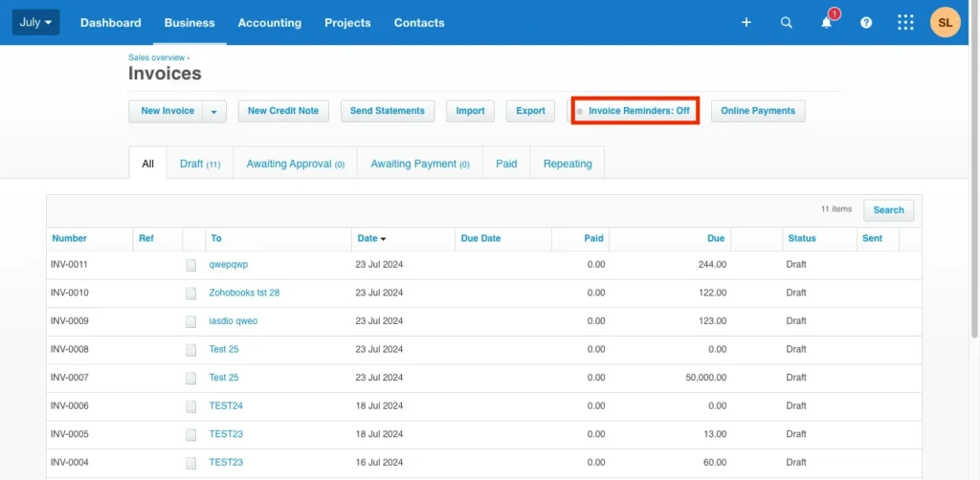The image size is (980, 480).
Task: Open TEST23 link in INV-0004 row
Action: pyautogui.click(x=226, y=463)
